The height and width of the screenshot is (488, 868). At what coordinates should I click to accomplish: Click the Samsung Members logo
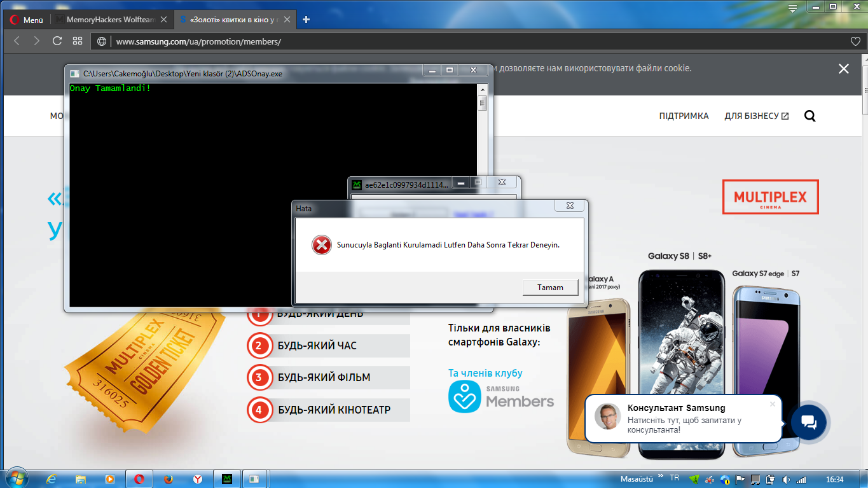tap(501, 397)
